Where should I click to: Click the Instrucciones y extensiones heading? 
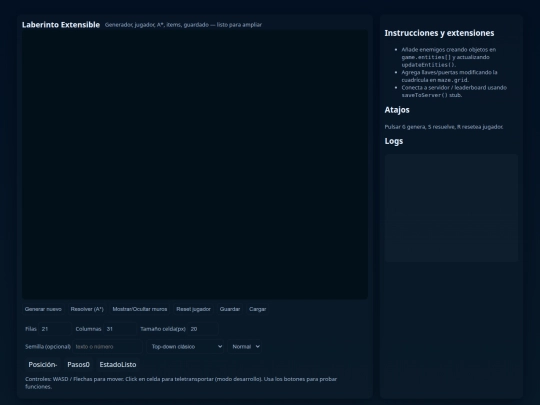(439, 33)
